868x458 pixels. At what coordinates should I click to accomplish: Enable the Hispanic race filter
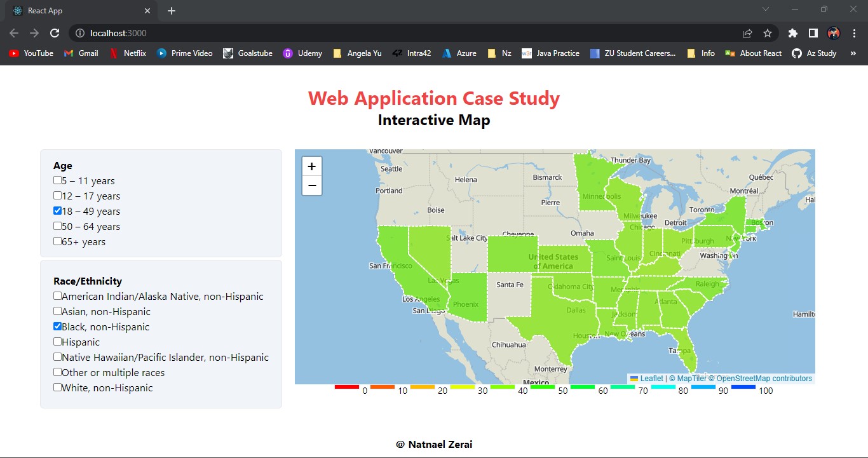pos(57,341)
